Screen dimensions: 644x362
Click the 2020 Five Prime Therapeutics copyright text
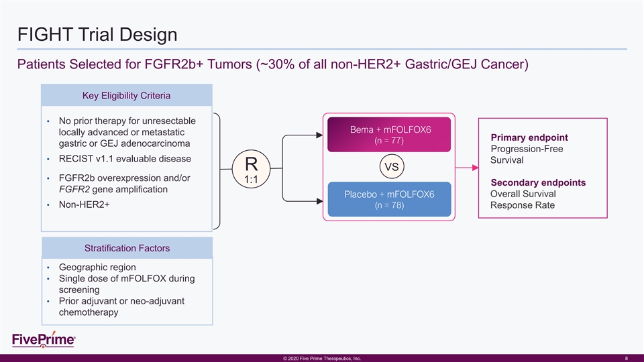click(322, 359)
